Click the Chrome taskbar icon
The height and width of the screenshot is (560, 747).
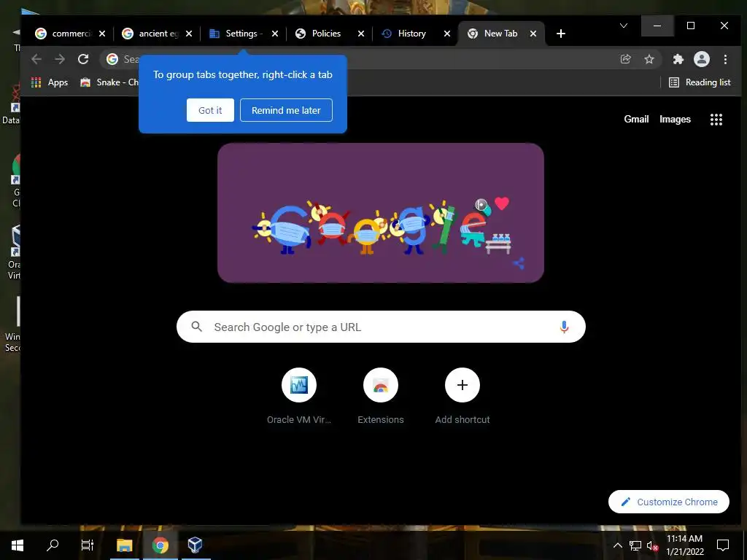[160, 545]
